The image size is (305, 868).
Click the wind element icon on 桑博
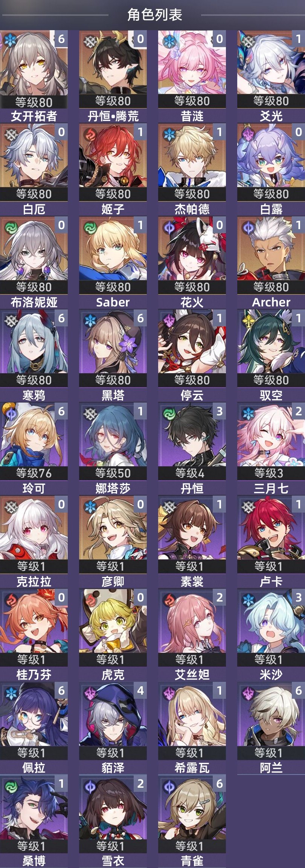(x=11, y=785)
